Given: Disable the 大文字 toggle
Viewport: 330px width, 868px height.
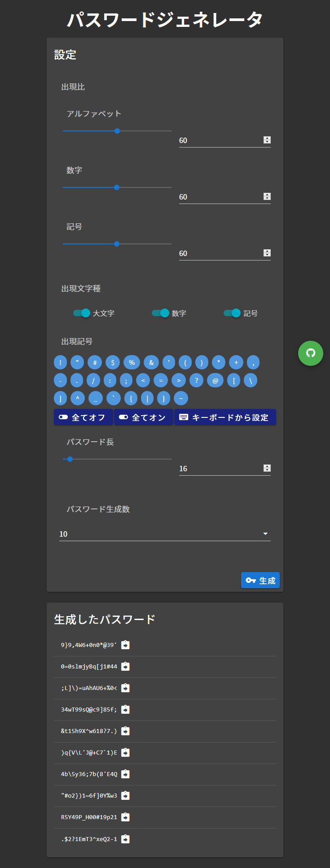Looking at the screenshot, I should click(83, 313).
